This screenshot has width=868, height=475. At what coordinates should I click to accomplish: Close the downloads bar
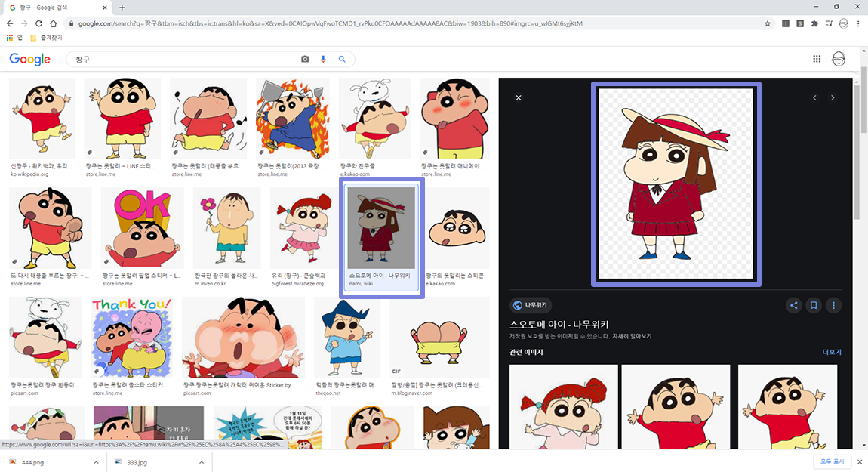point(860,461)
